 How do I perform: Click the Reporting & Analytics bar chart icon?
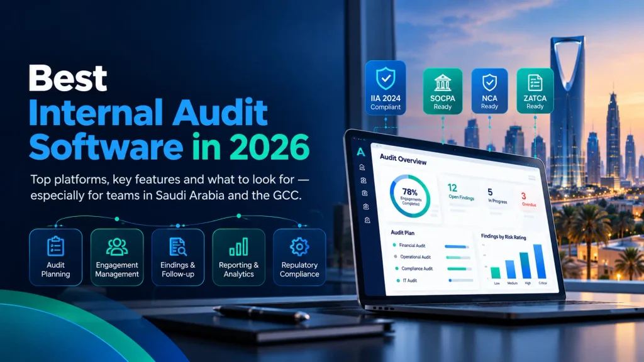coord(238,246)
